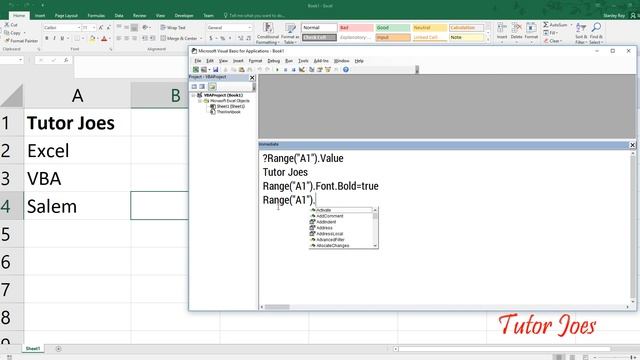Click the Find binoculars icon in VBA toolbar
The height and width of the screenshot is (360, 640).
[x=250, y=70]
